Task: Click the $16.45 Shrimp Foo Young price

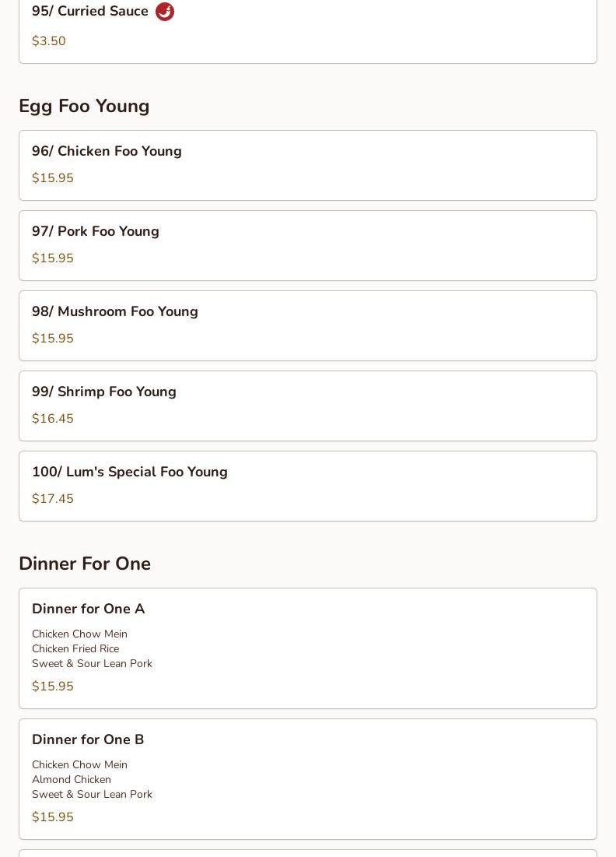Action: tap(53, 419)
